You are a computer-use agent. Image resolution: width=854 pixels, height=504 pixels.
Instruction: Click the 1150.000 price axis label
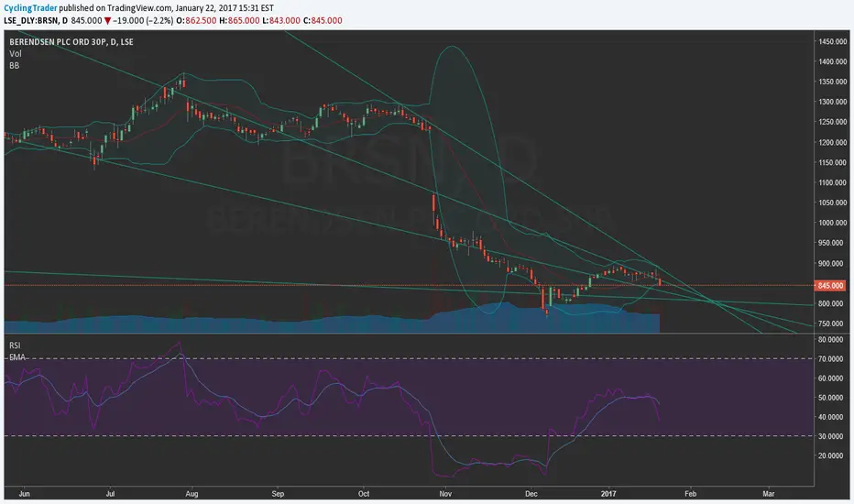pos(833,162)
